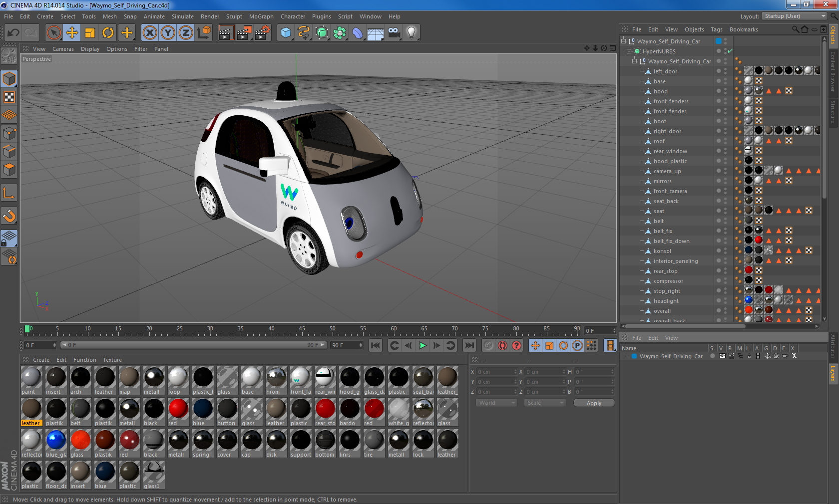Toggle record active objects key button
This screenshot has width=839, height=504.
(488, 345)
